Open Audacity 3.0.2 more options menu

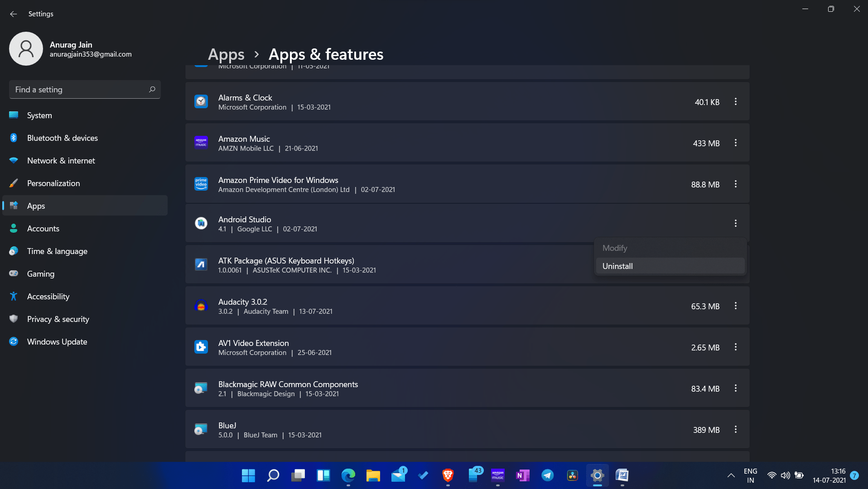[735, 306]
